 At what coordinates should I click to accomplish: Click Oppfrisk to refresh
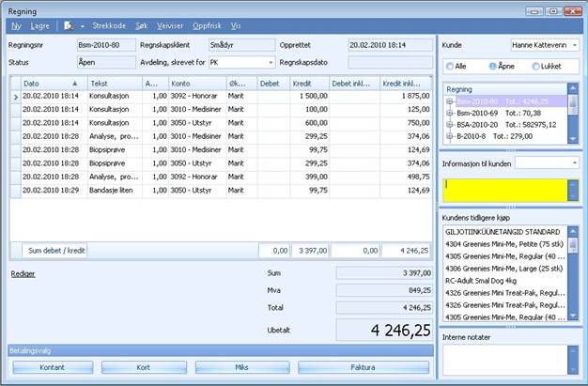(x=207, y=26)
